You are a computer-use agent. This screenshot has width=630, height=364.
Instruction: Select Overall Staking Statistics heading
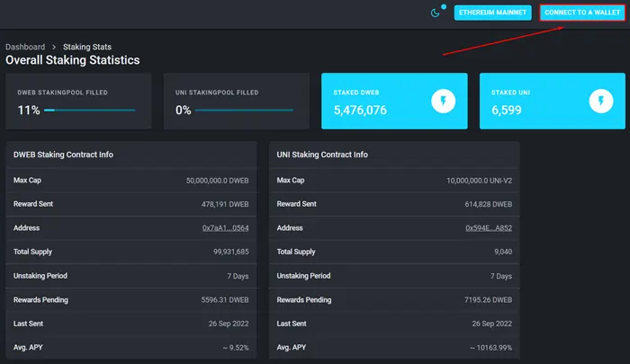pyautogui.click(x=73, y=60)
